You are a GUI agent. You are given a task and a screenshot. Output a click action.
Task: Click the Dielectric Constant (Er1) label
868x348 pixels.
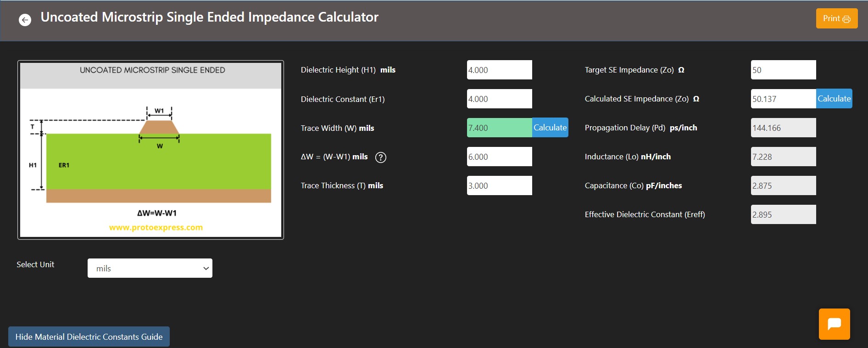pos(343,99)
